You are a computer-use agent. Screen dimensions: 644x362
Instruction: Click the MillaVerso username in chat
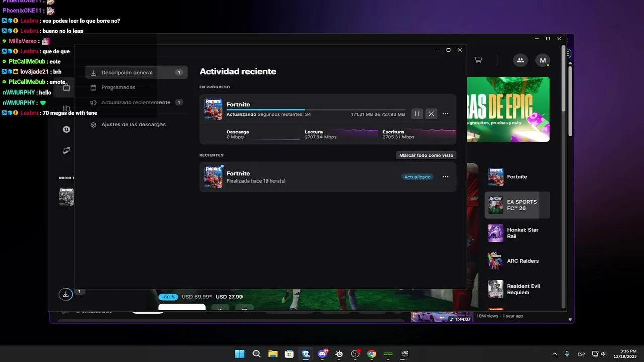pyautogui.click(x=23, y=41)
